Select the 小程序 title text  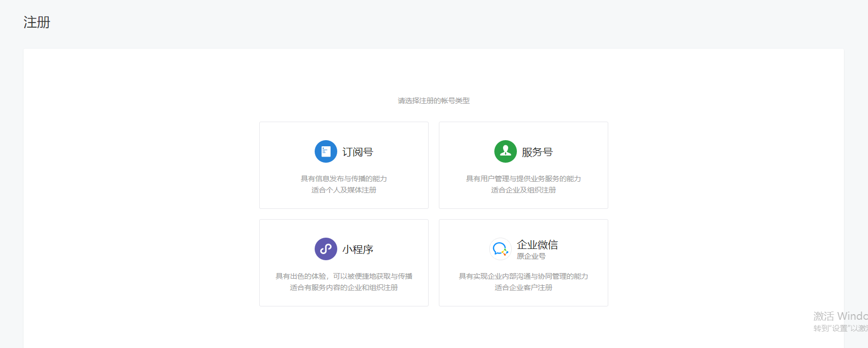(x=358, y=249)
